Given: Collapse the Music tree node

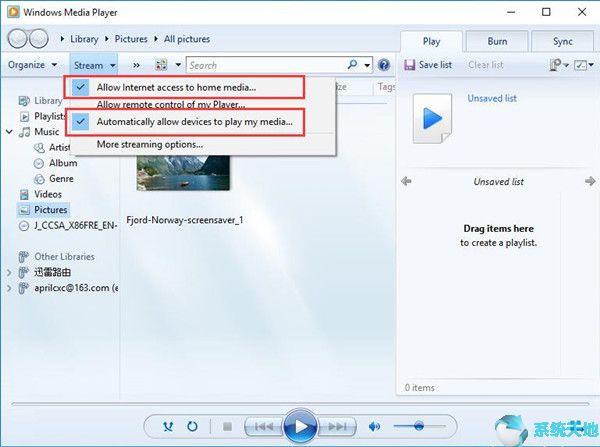Looking at the screenshot, I should pos(9,132).
